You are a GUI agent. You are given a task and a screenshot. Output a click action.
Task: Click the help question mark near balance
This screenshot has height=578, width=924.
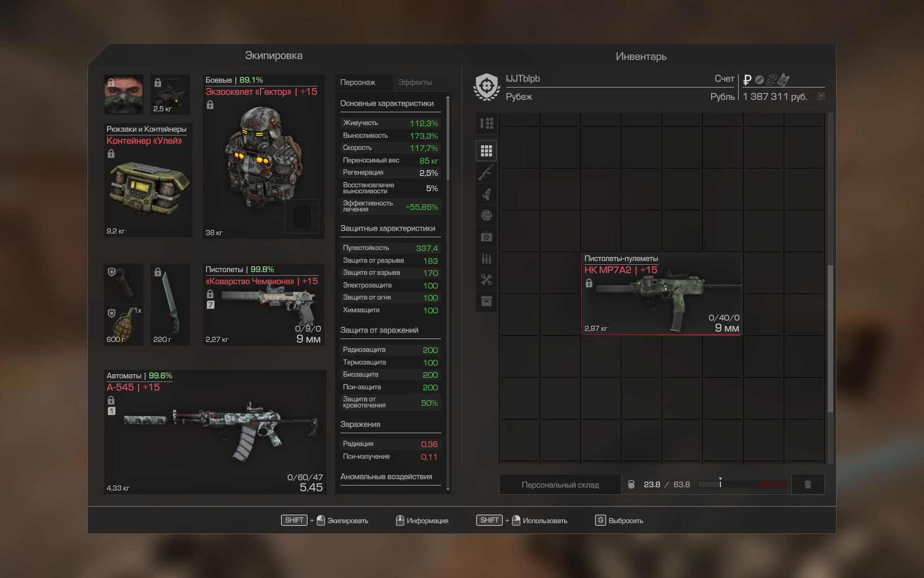click(821, 96)
